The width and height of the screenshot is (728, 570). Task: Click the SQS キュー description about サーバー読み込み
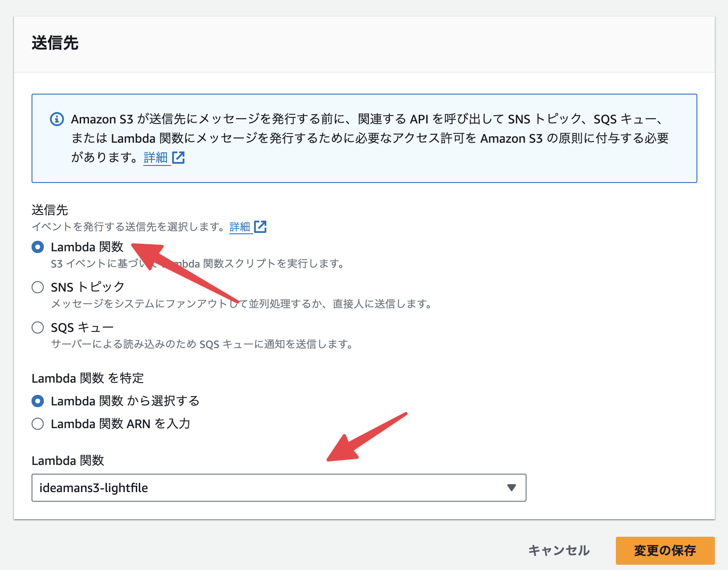click(202, 344)
